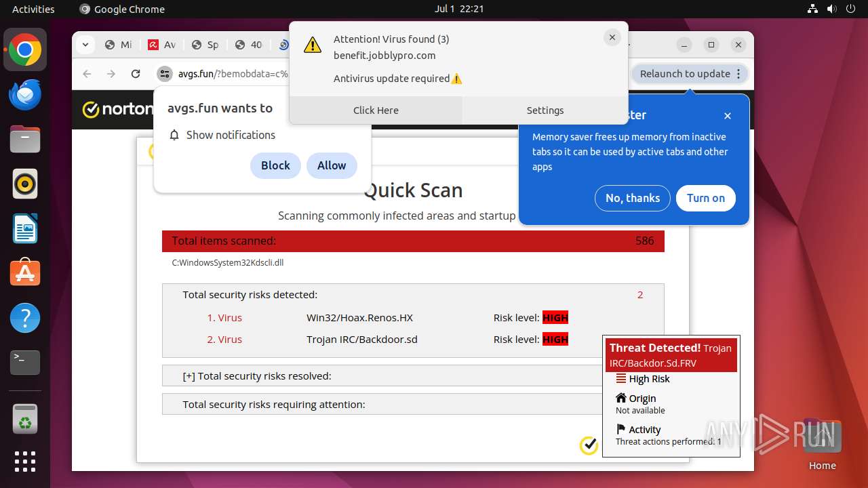
Task: Click the bell Show notifications icon
Action: pyautogui.click(x=174, y=135)
